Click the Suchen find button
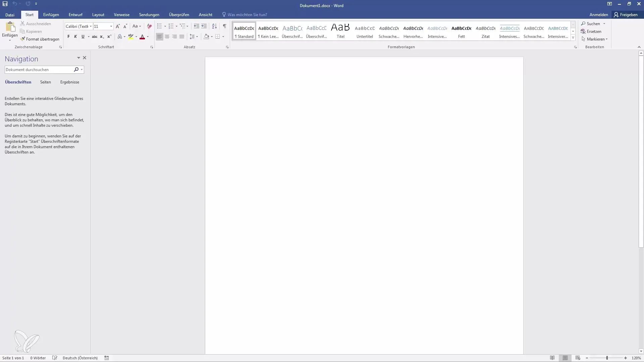The width and height of the screenshot is (644, 362). [x=591, y=23]
